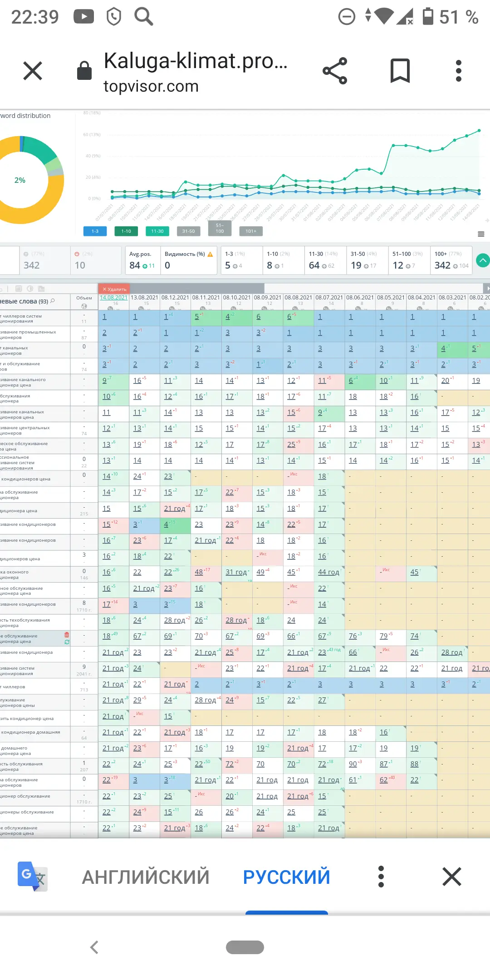Viewport: 490px width, 980px height.
Task: Toggle the 1-3 chart legend
Action: click(95, 231)
